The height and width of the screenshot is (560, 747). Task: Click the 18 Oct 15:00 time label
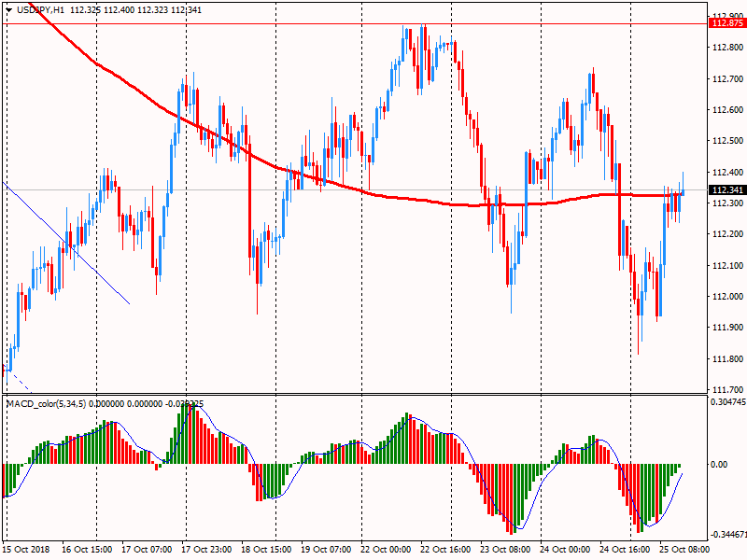266,549
